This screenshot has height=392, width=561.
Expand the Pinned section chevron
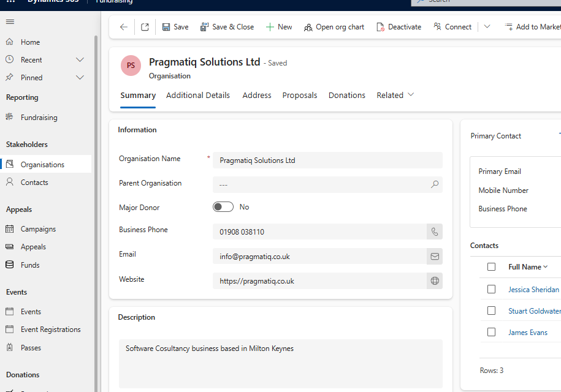coord(80,78)
